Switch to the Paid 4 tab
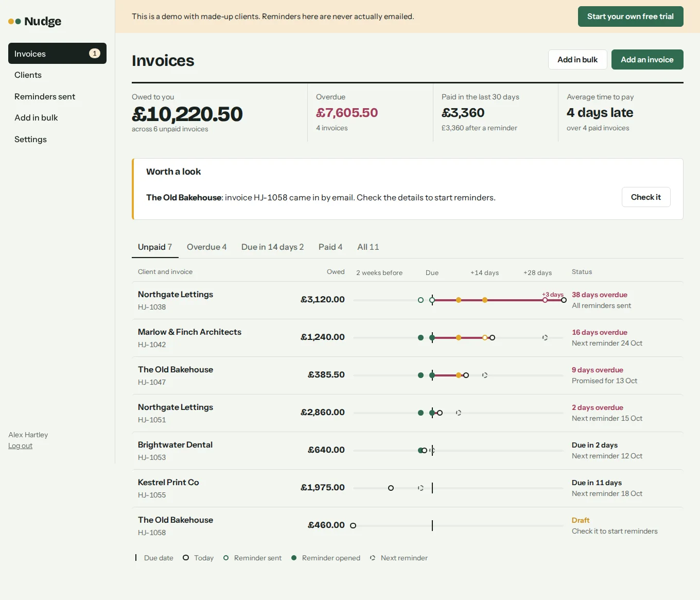Image resolution: width=700 pixels, height=600 pixels. 330,247
